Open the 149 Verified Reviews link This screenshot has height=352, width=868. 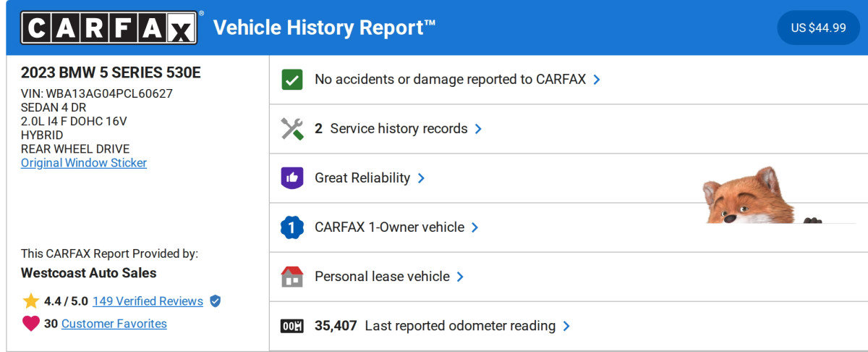pos(148,301)
